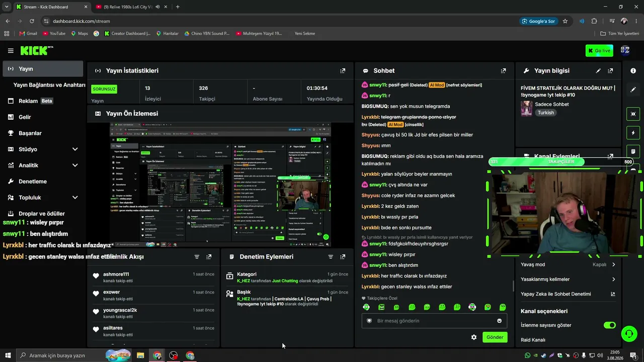The image size is (644, 362).
Task: Switch to the Relive 1980s Lofi City tab
Action: tap(132, 7)
